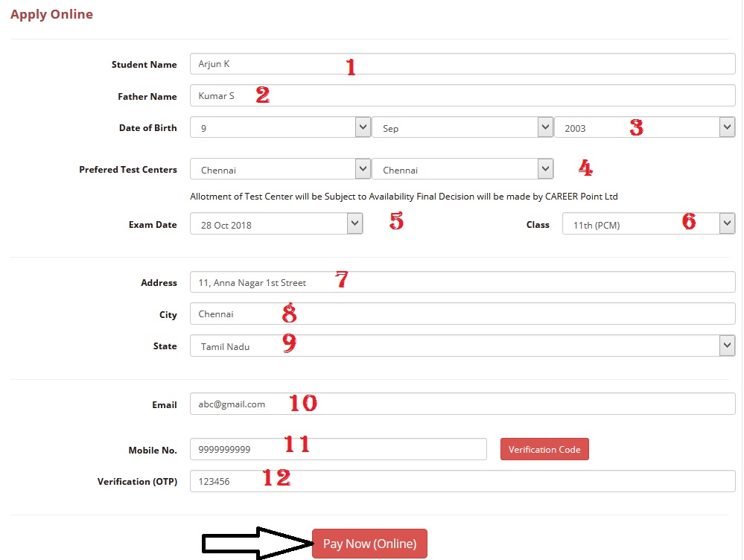Select the City text field

point(462,314)
